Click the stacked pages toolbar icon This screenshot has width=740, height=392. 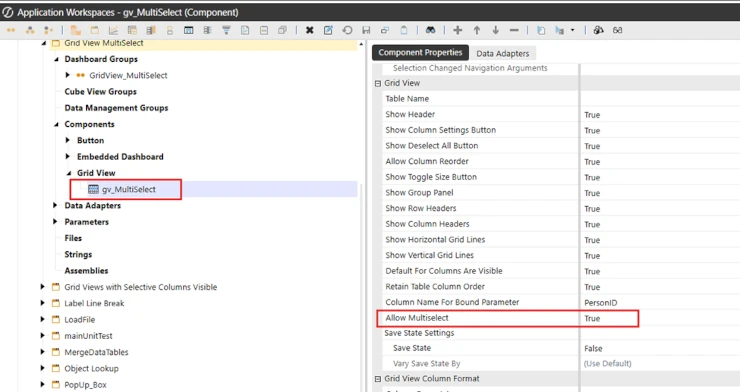(282, 30)
